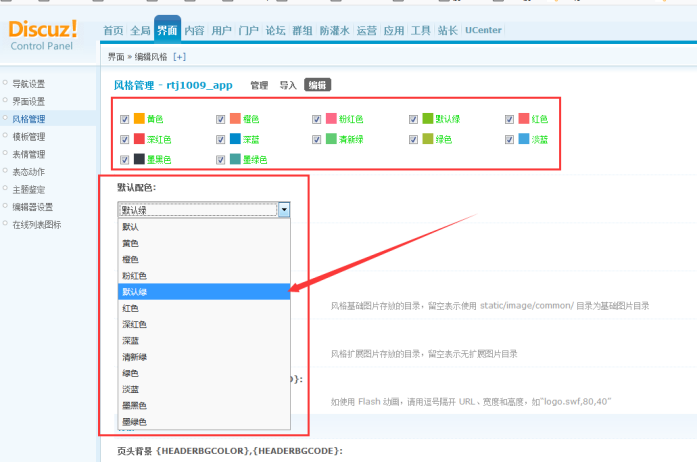Open the 应用 top navigation tab
The image size is (697, 462).
(394, 30)
